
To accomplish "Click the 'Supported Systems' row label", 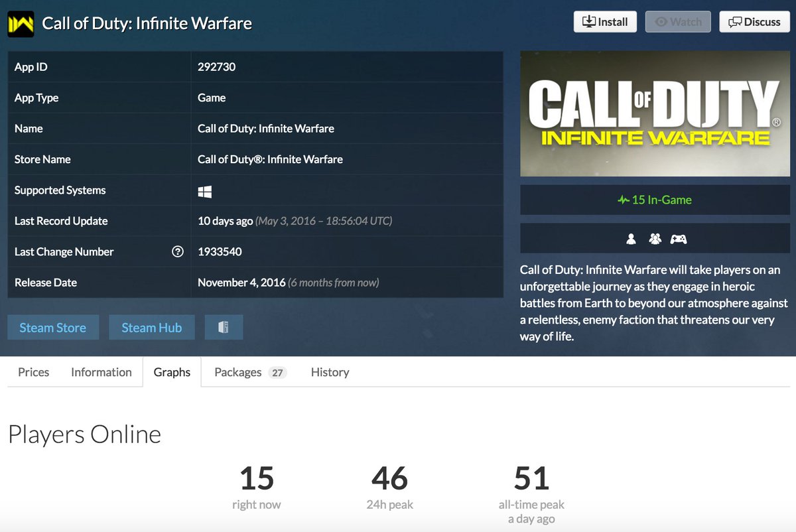I will 60,190.
